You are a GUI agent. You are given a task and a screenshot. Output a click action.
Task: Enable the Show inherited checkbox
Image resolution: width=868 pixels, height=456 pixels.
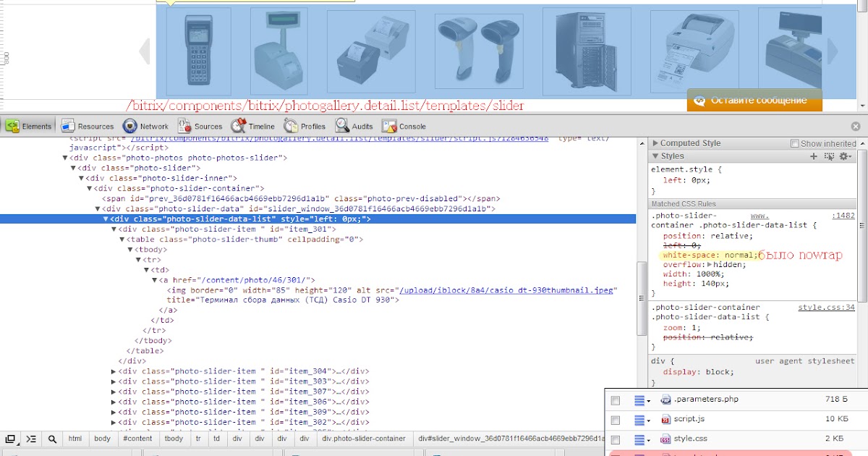pos(795,144)
